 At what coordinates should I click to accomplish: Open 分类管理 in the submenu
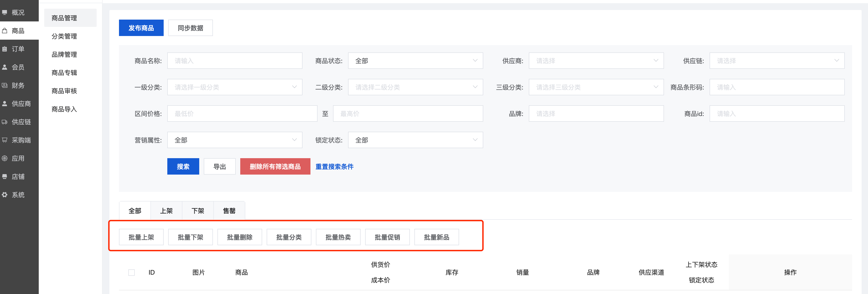64,36
